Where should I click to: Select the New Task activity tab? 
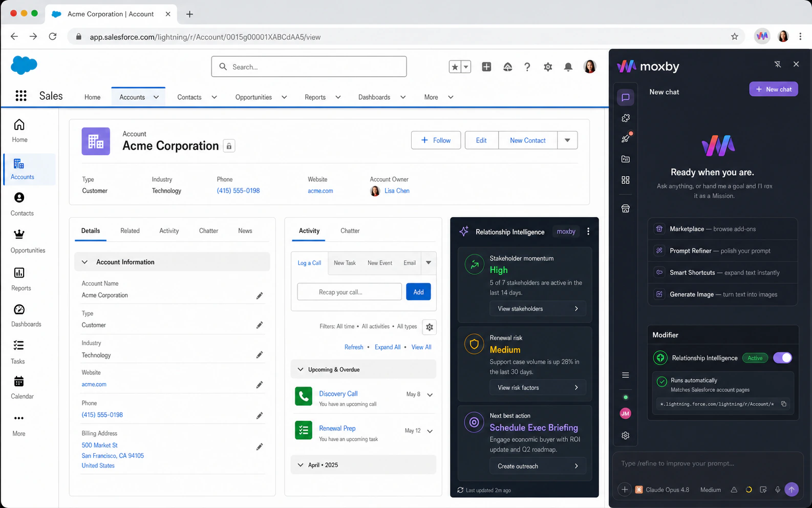[x=345, y=263]
